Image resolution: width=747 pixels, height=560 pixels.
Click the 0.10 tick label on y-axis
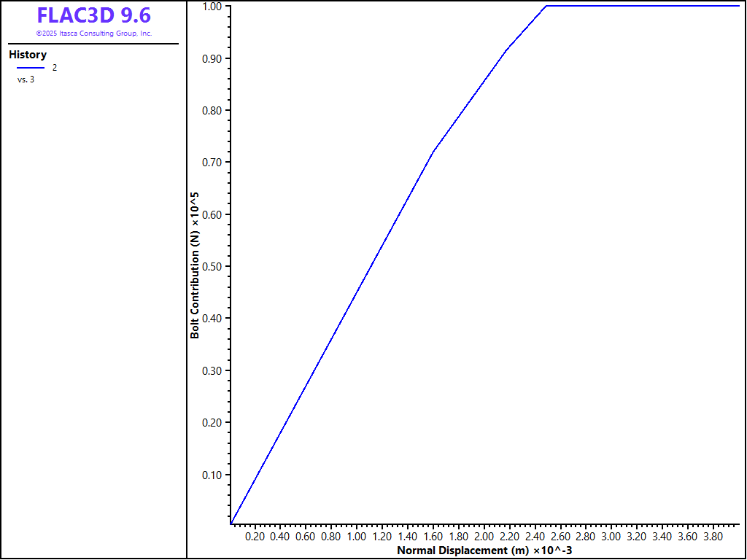tap(211, 475)
